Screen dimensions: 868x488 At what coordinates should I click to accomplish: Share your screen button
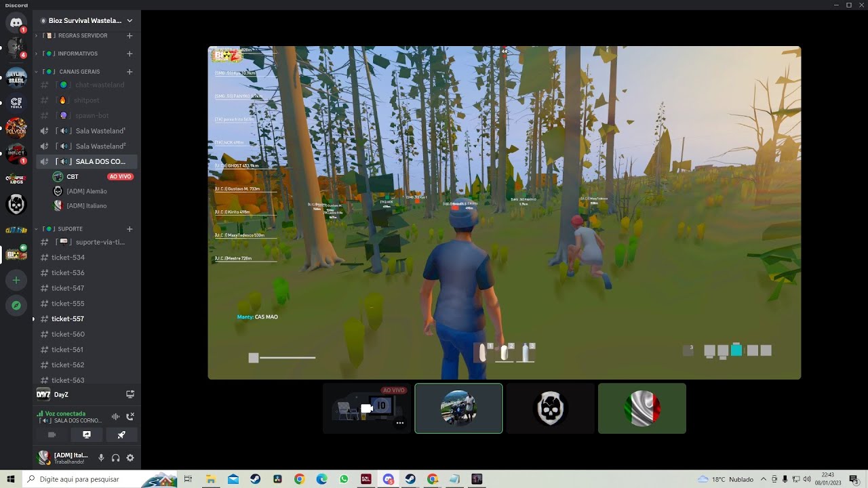[87, 434]
